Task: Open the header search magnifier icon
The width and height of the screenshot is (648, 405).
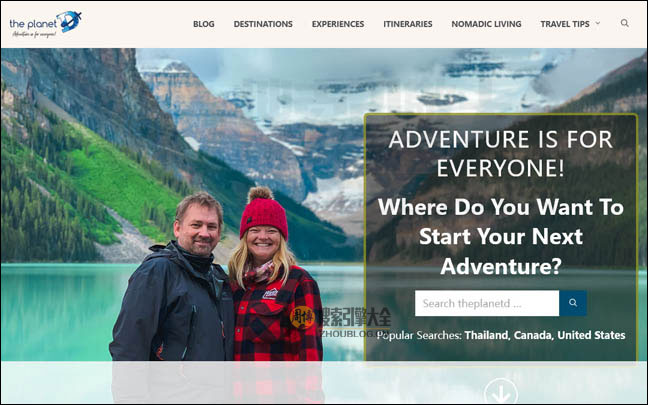Action: (x=624, y=23)
